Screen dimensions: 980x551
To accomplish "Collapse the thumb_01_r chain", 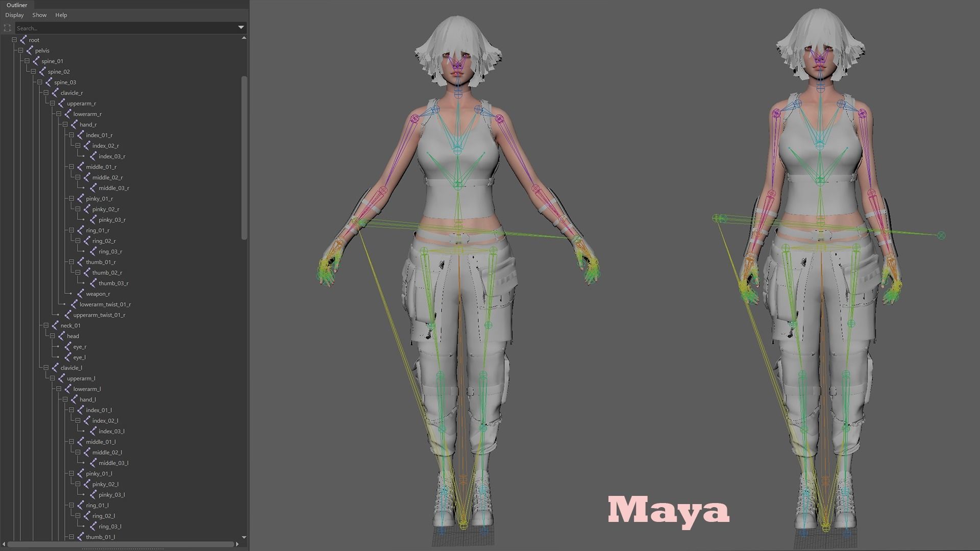I will pyautogui.click(x=71, y=262).
